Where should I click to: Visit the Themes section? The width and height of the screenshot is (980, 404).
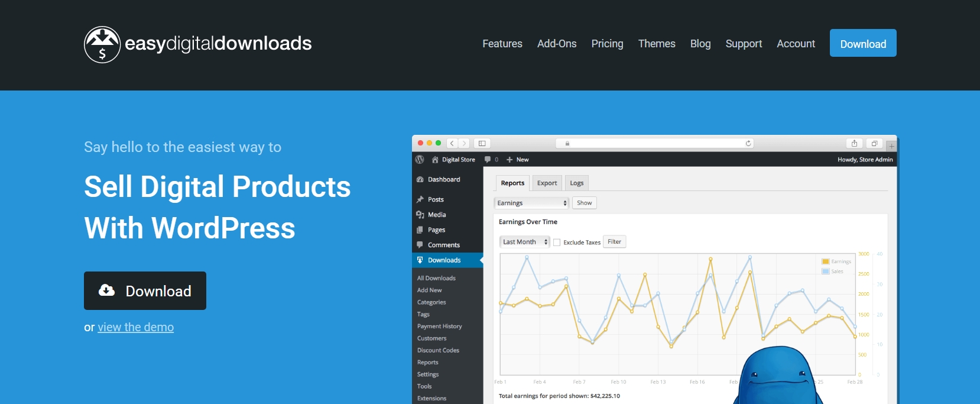[657, 44]
